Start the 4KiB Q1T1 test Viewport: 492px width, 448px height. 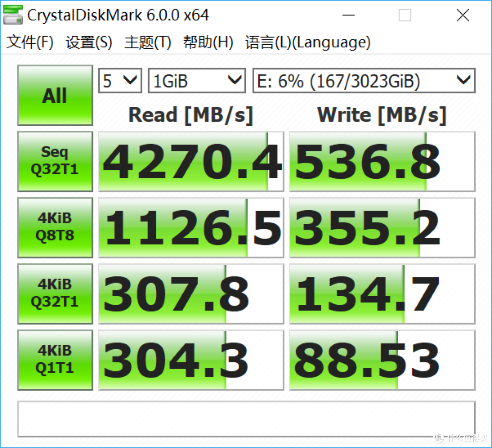click(x=55, y=360)
